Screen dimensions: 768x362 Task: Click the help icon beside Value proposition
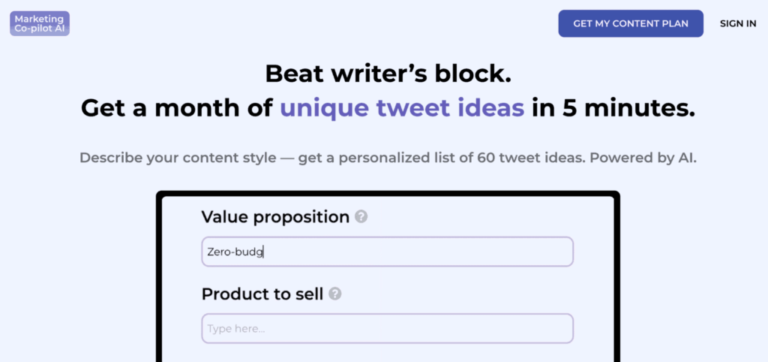(x=361, y=217)
